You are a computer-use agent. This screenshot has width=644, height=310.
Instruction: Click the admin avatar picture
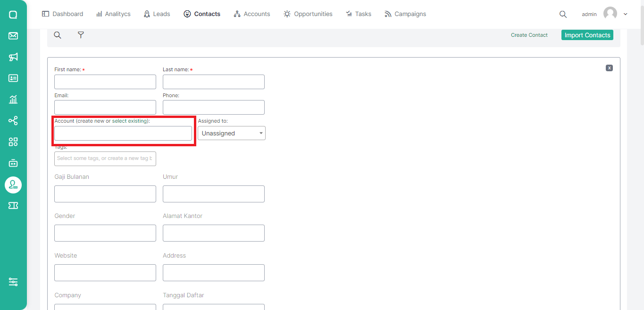tap(610, 14)
